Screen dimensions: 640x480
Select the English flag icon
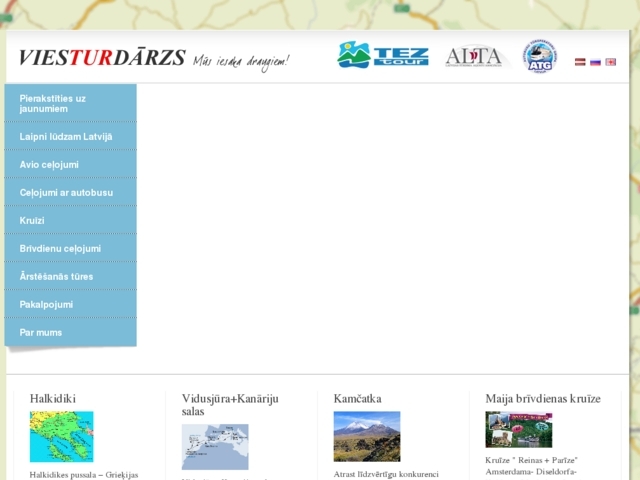point(610,62)
